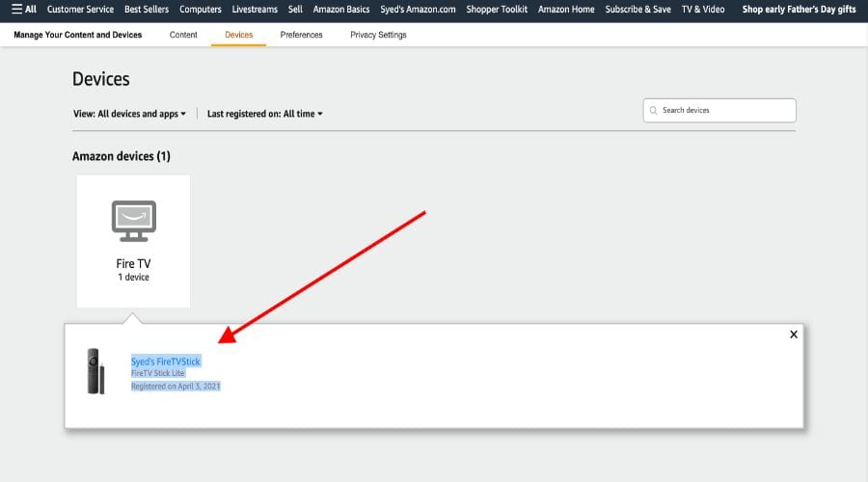Viewport: 868px width, 482px height.
Task: Click Sell in nav bar
Action: [x=295, y=10]
